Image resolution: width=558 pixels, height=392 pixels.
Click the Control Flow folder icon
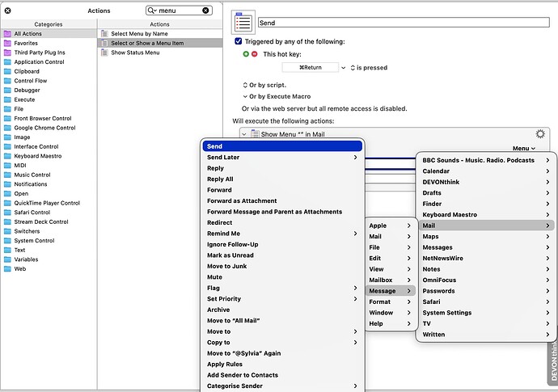(x=7, y=81)
